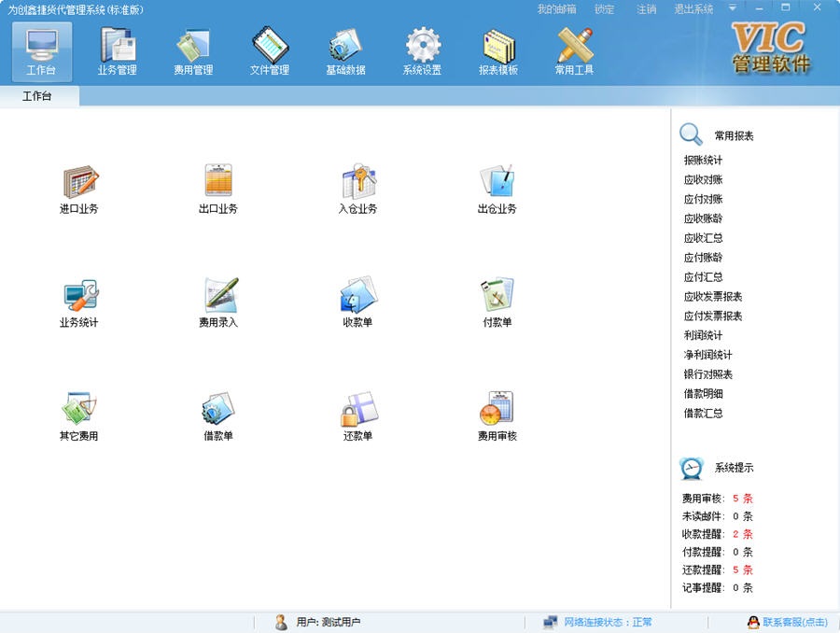This screenshot has height=633, width=840.
Task: Open the 业务统计 statistics icon
Action: tap(78, 301)
